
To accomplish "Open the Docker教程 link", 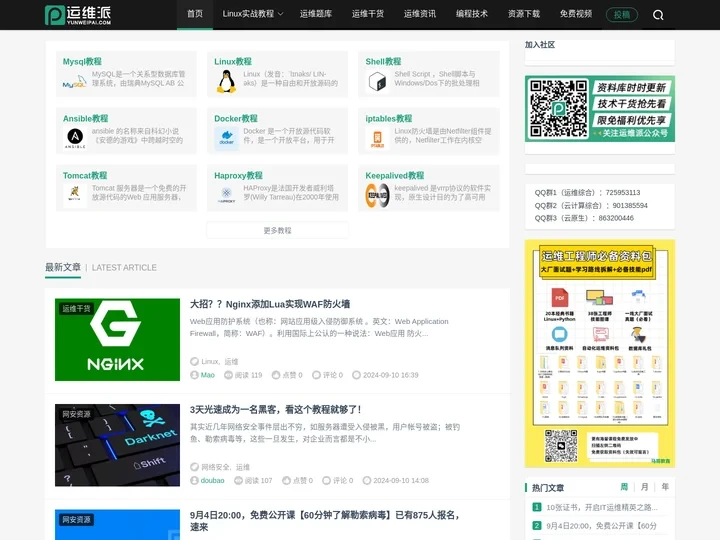I will point(236,118).
